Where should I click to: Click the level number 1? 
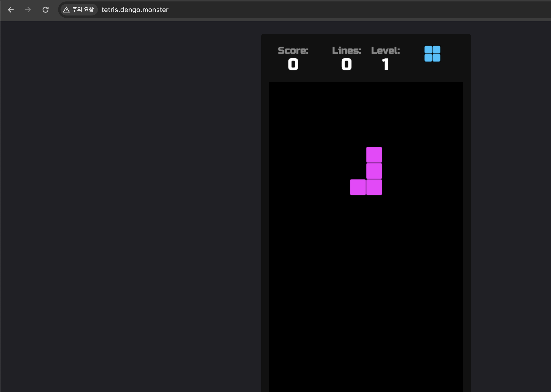[385, 64]
